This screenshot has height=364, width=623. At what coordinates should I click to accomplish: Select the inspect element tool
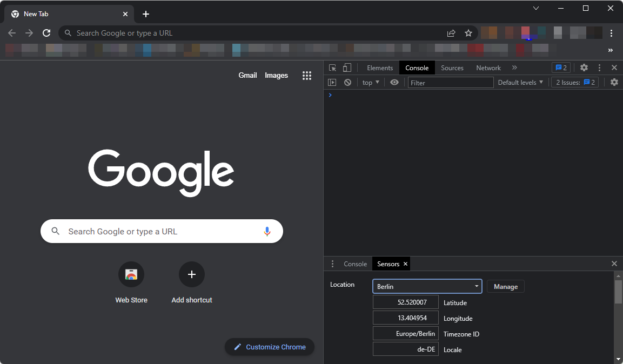[333, 68]
